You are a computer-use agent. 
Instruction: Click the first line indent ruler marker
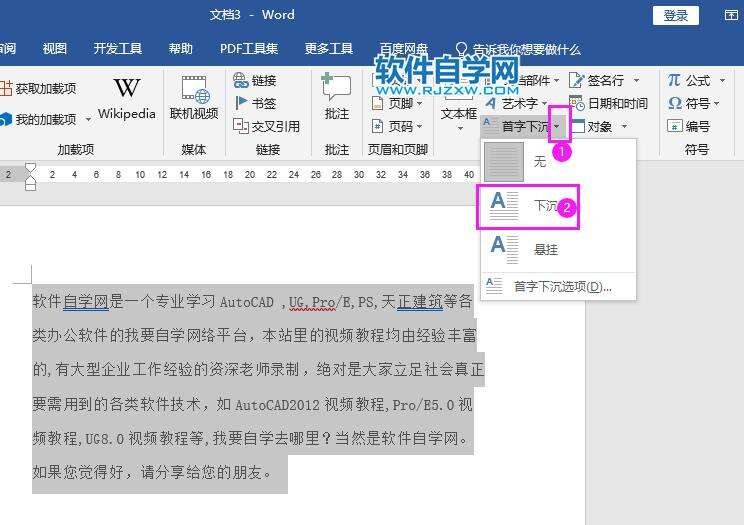coord(30,168)
